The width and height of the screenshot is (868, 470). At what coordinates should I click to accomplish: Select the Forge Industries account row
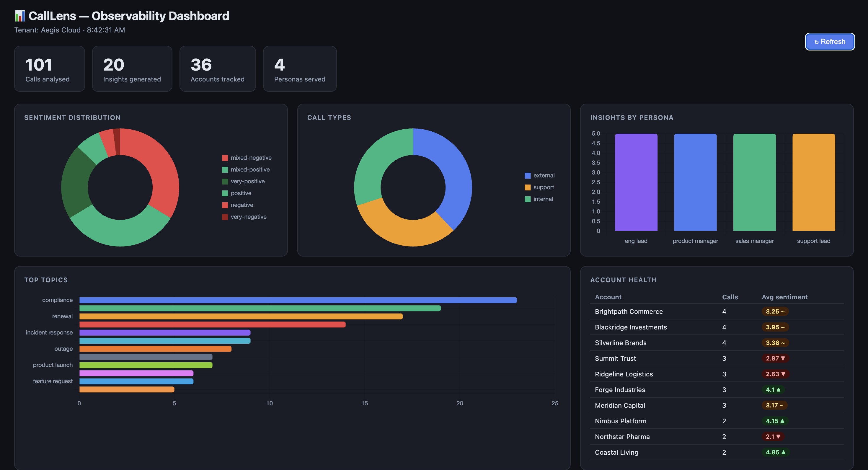click(x=717, y=390)
